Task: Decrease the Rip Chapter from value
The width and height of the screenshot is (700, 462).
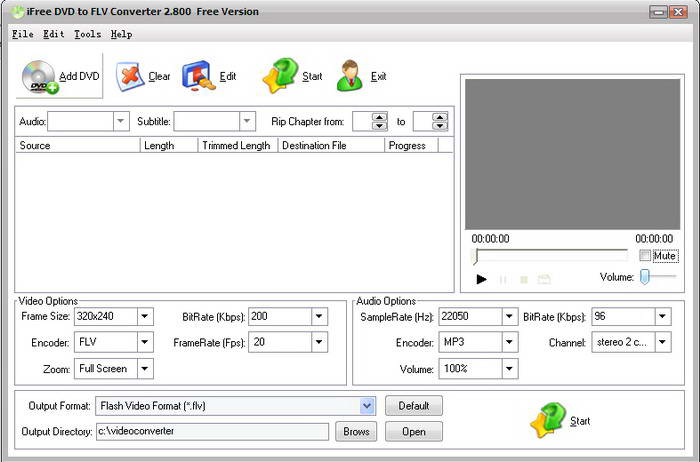Action: (379, 126)
